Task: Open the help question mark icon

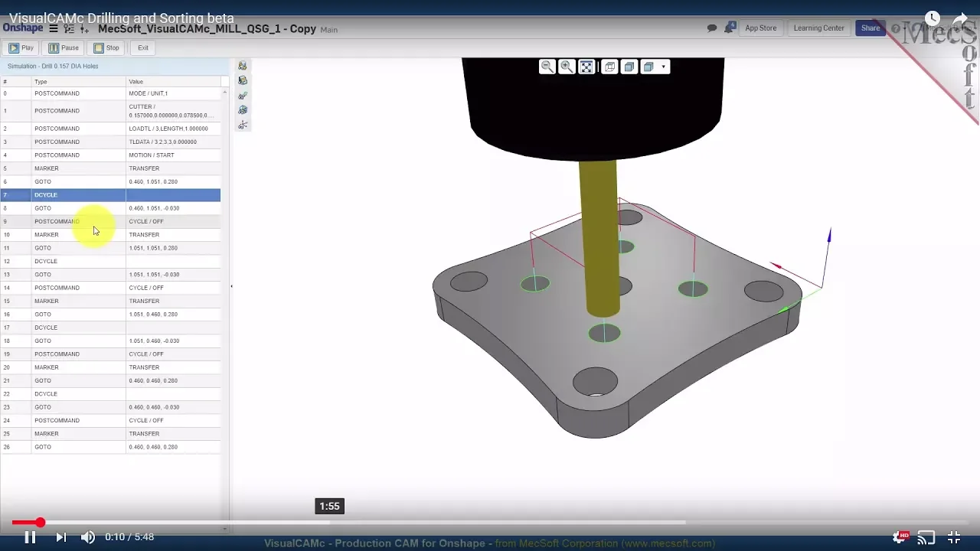Action: click(895, 29)
